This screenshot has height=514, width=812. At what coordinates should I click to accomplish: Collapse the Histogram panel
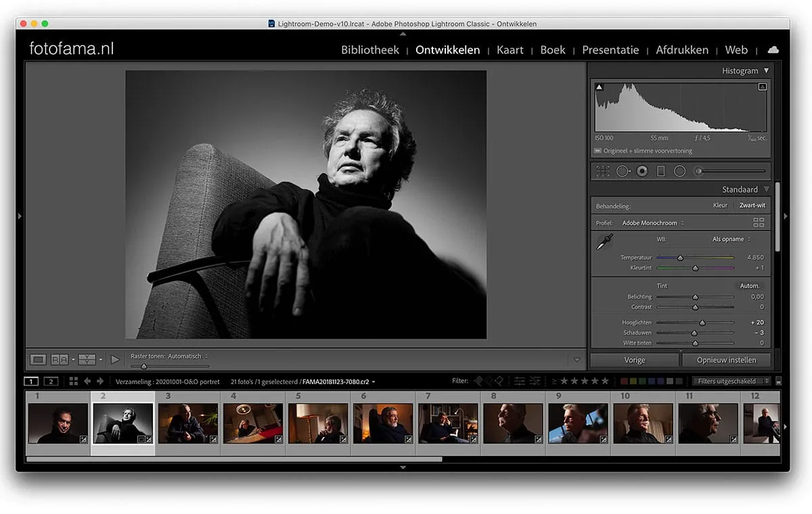pos(766,70)
